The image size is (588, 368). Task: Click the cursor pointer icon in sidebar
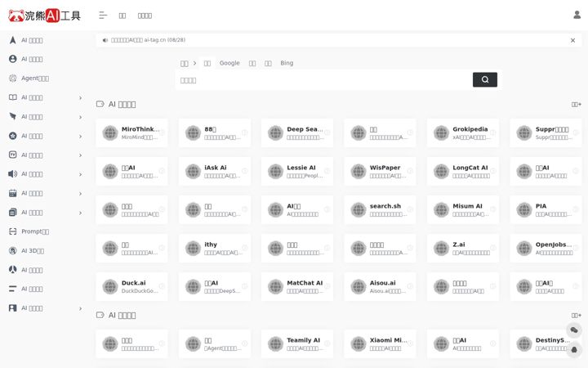[13, 116]
